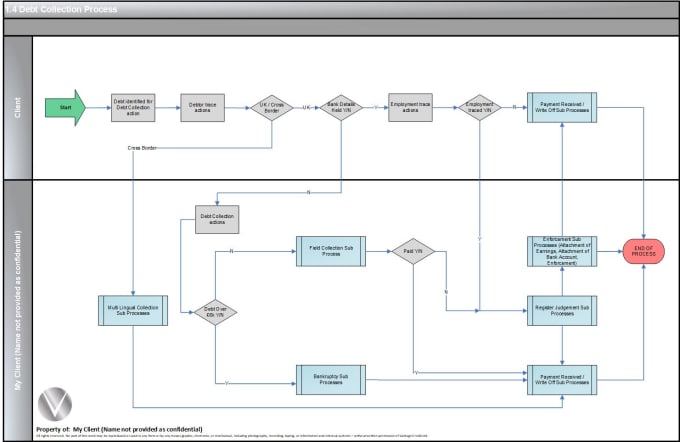Click the "Field Collection Sub Process" shape

pos(331,251)
